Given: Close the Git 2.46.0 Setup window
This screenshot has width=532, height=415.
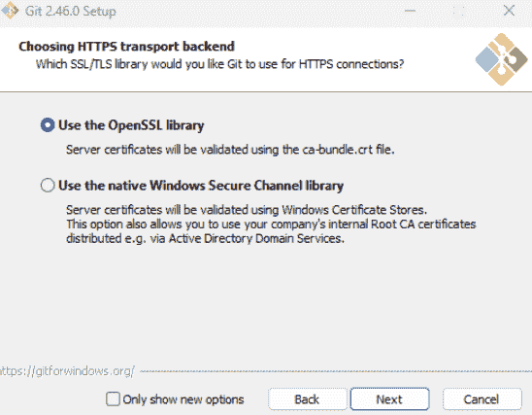Looking at the screenshot, I should point(509,11).
